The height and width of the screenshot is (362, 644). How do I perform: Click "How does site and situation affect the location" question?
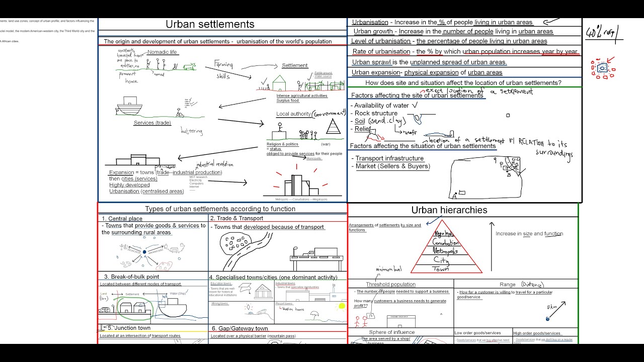[x=463, y=83]
